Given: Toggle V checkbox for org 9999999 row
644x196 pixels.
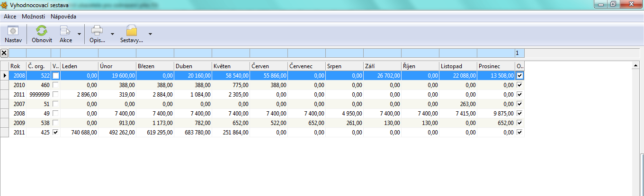Looking at the screenshot, I should point(56,95).
